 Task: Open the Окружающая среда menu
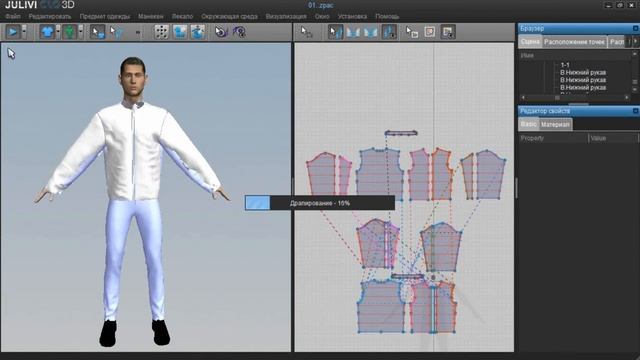tap(229, 16)
